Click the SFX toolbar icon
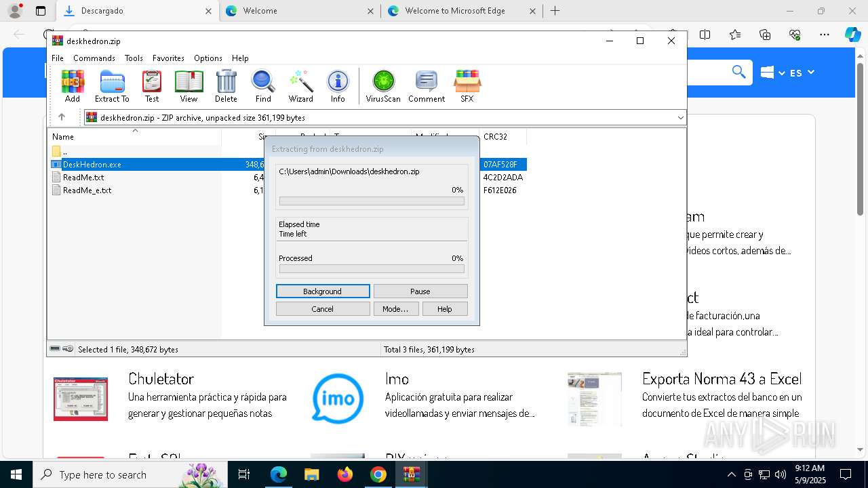This screenshot has width=868, height=488. [467, 86]
